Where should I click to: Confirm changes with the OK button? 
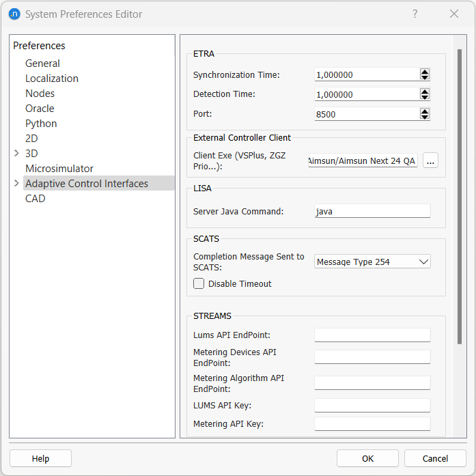pyautogui.click(x=367, y=458)
